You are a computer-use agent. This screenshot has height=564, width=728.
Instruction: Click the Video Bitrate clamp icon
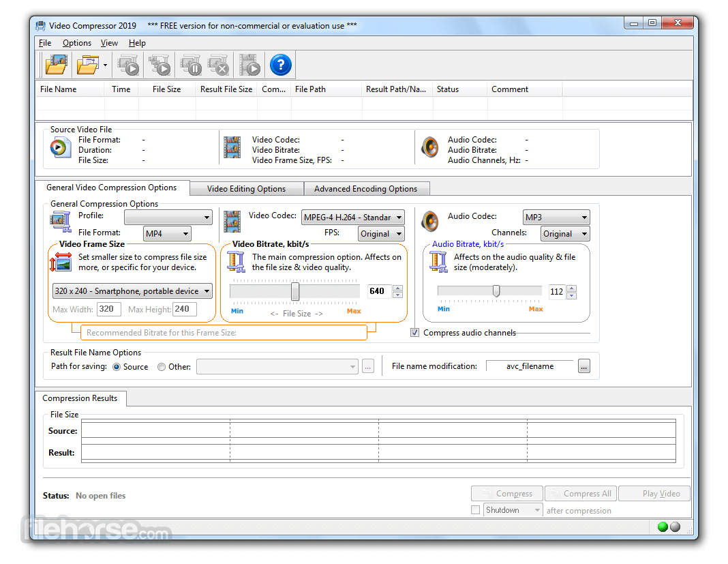point(236,262)
